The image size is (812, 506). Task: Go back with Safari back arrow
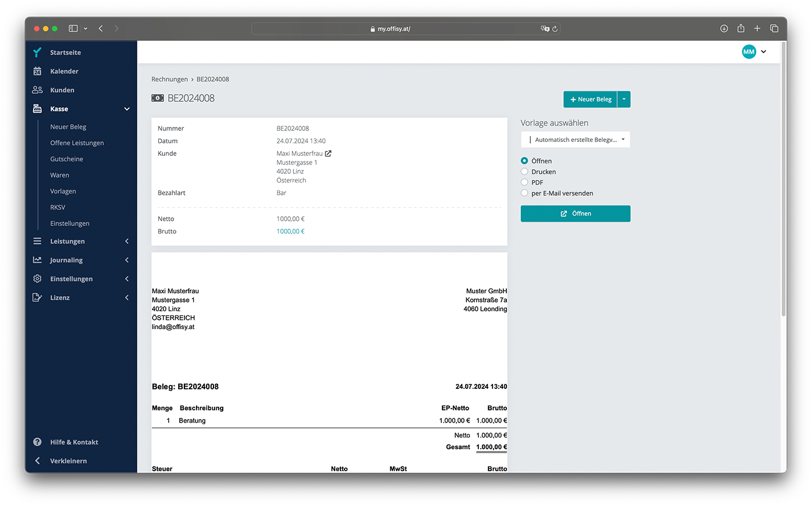point(101,28)
